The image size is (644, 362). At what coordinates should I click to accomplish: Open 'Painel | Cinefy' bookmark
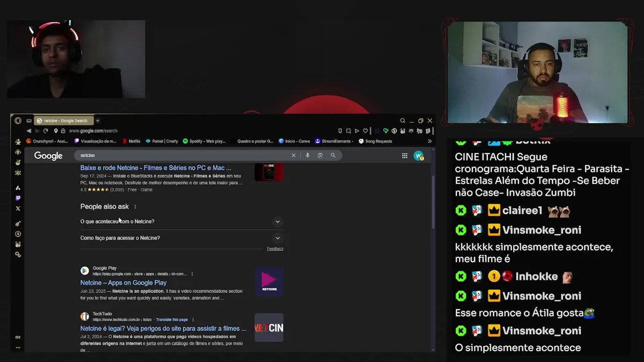click(x=162, y=141)
